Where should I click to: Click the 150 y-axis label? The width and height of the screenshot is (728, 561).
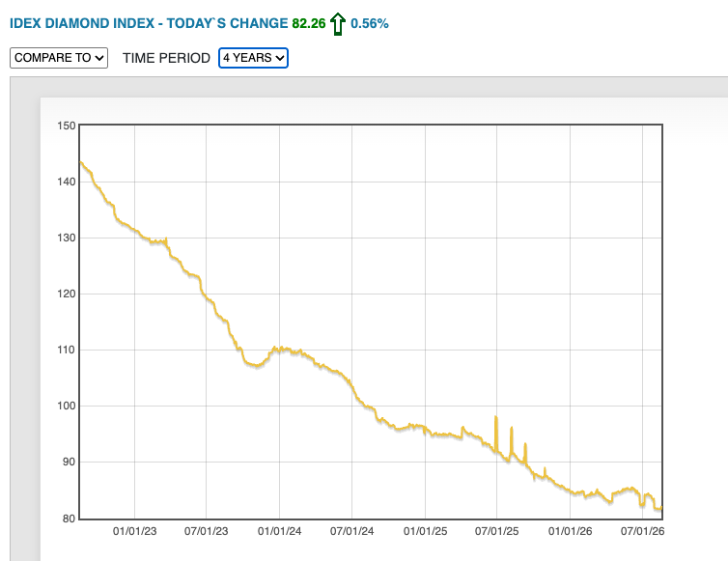(x=67, y=126)
